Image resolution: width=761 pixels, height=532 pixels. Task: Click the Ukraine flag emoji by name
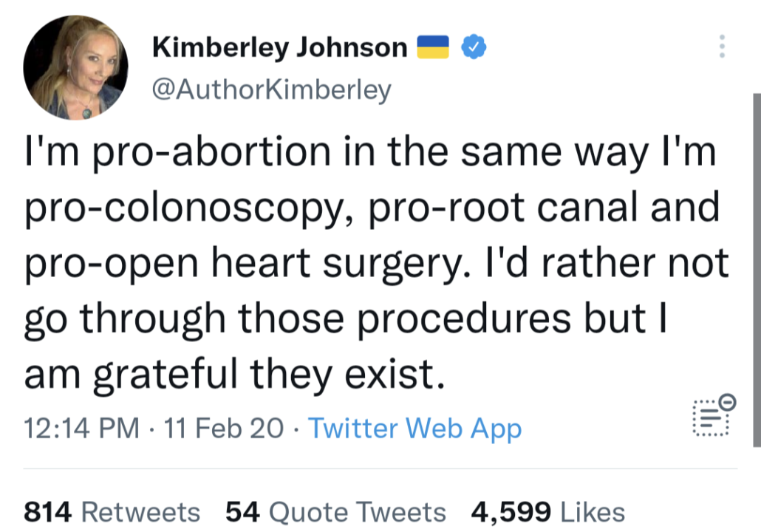point(434,47)
